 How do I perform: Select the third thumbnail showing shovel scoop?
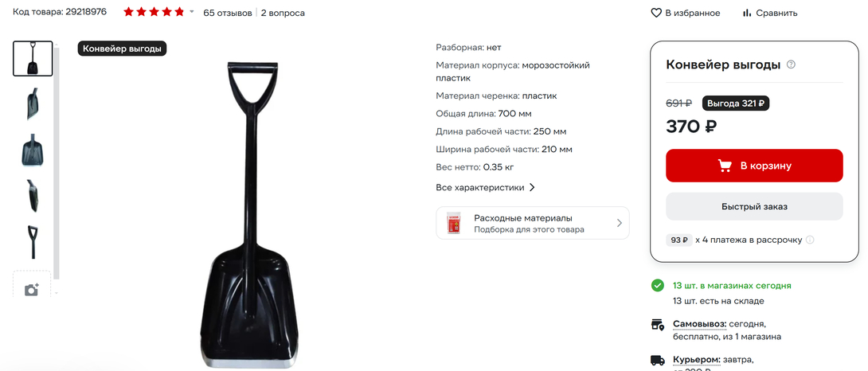tap(33, 150)
